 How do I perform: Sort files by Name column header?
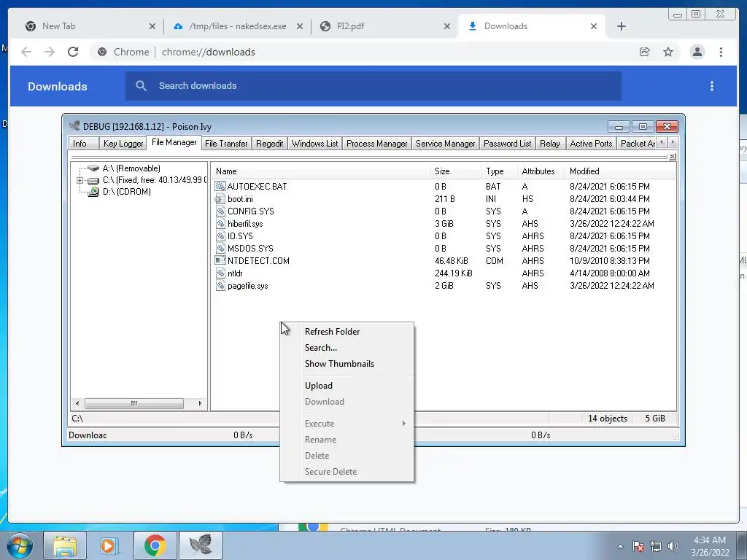[321, 171]
